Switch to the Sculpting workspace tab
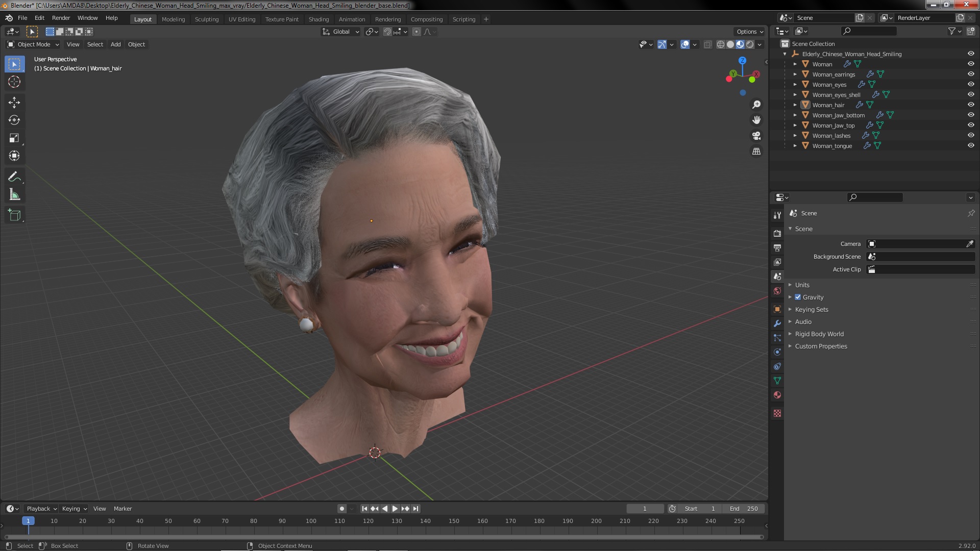Image resolution: width=980 pixels, height=551 pixels. click(x=206, y=19)
